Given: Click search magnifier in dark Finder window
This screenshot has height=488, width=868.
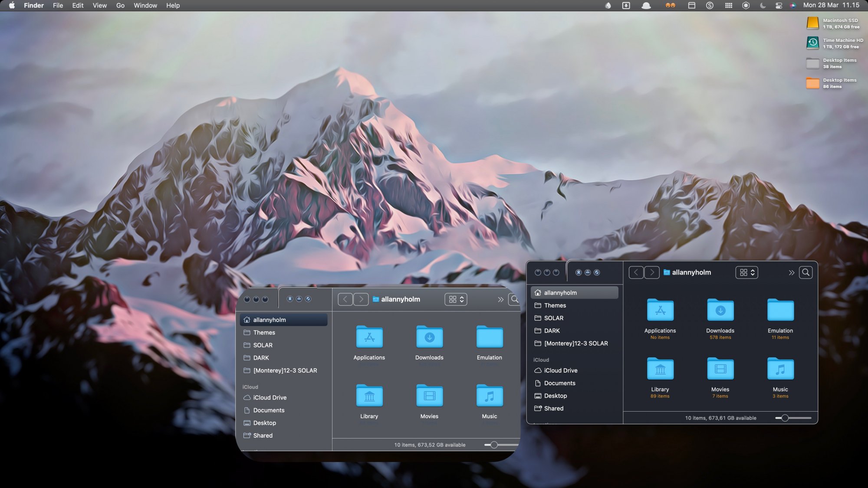Looking at the screenshot, I should [x=806, y=272].
